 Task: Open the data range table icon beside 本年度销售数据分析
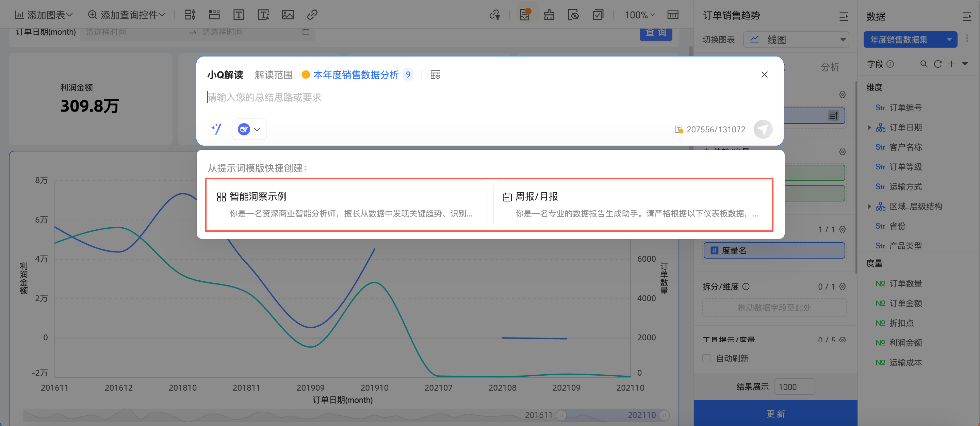435,75
